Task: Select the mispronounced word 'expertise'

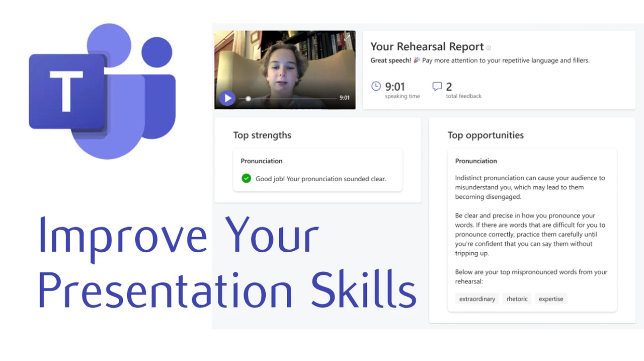Action: [x=551, y=299]
